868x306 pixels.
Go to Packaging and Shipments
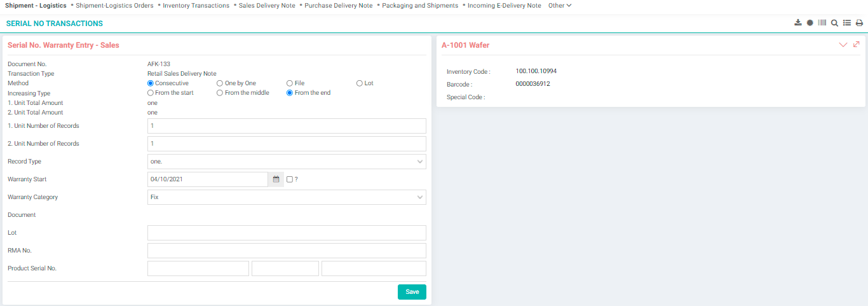click(x=420, y=5)
